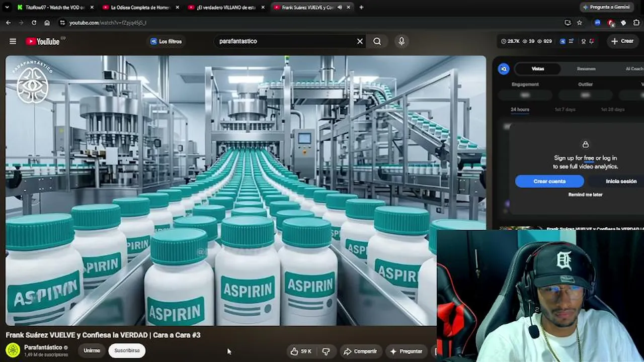Click the install-app icon in address bar

click(x=568, y=23)
